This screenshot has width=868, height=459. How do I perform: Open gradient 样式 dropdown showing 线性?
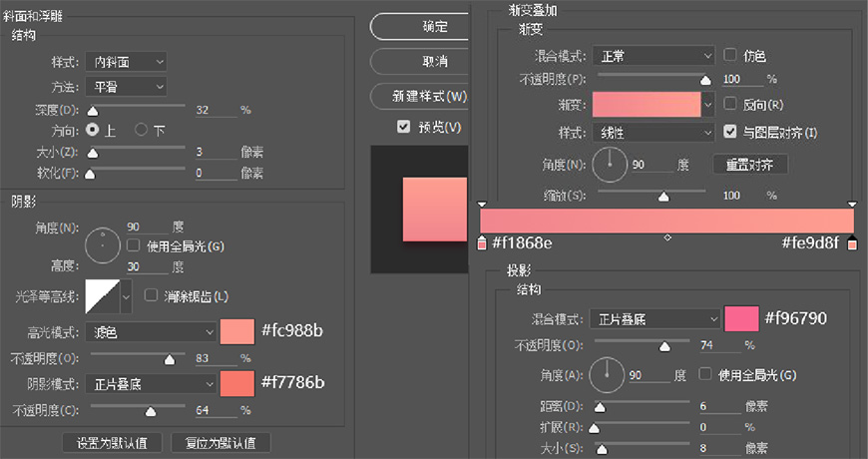tap(653, 133)
